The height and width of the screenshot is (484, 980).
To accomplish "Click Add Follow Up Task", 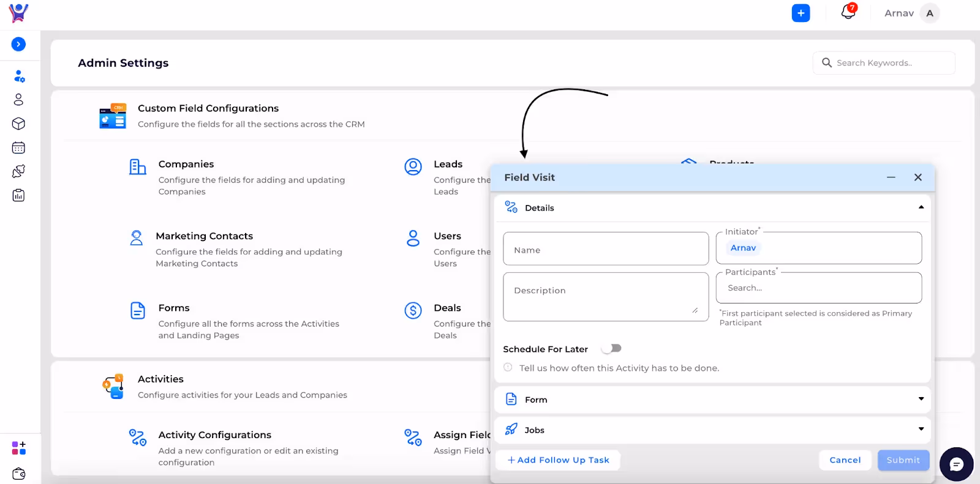I will pyautogui.click(x=559, y=460).
